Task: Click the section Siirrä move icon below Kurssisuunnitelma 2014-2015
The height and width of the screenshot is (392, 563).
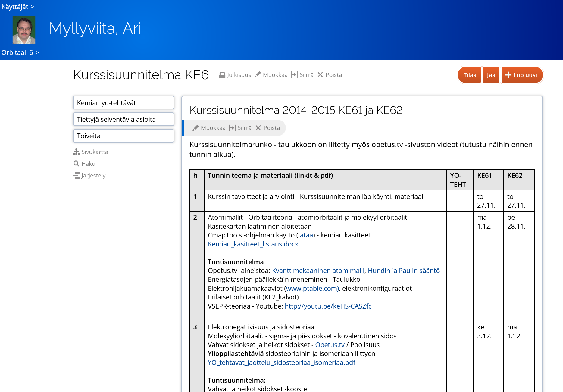Action: 232,128
